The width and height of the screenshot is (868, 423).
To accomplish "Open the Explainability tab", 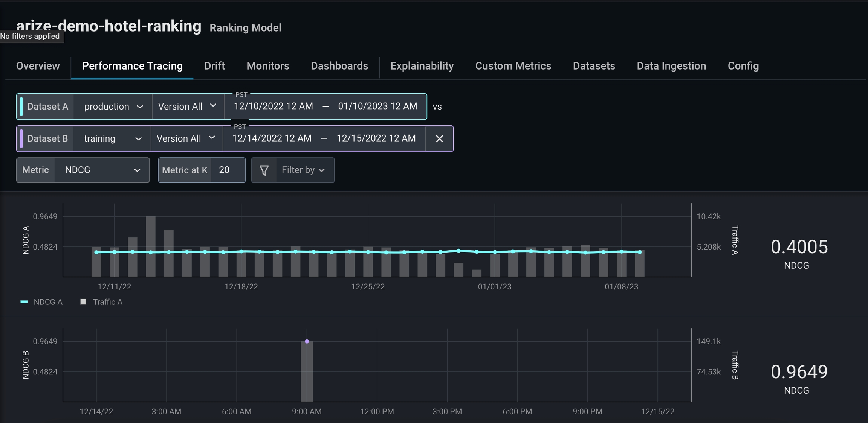I will click(x=422, y=66).
